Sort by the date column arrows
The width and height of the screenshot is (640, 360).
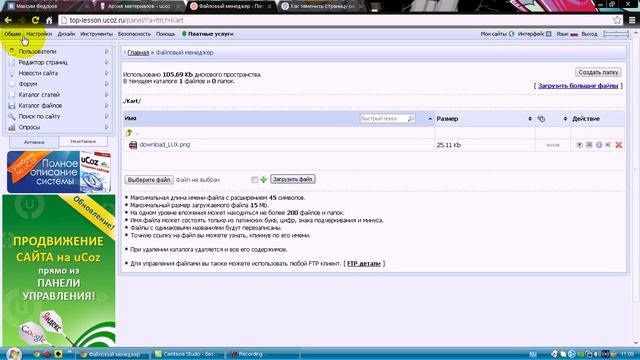565,119
